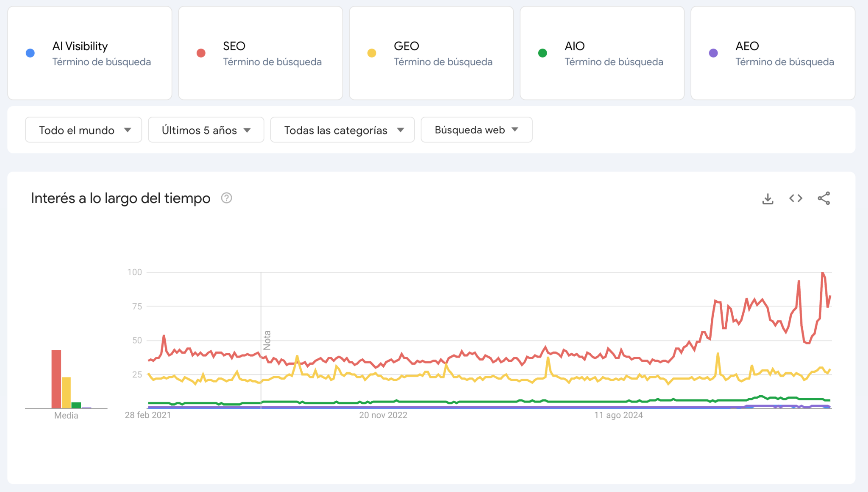The height and width of the screenshot is (492, 868).
Task: Click the red SEO bar in Media chart
Action: tap(56, 378)
